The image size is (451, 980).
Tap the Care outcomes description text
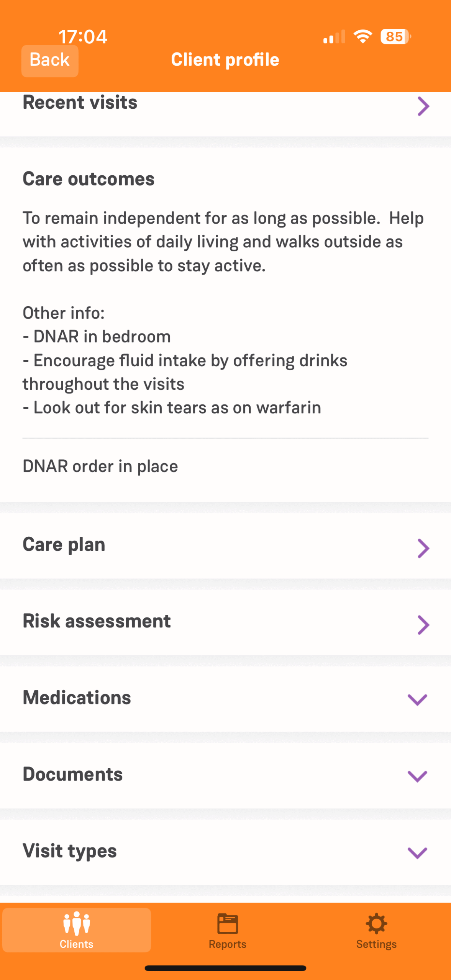click(x=223, y=242)
